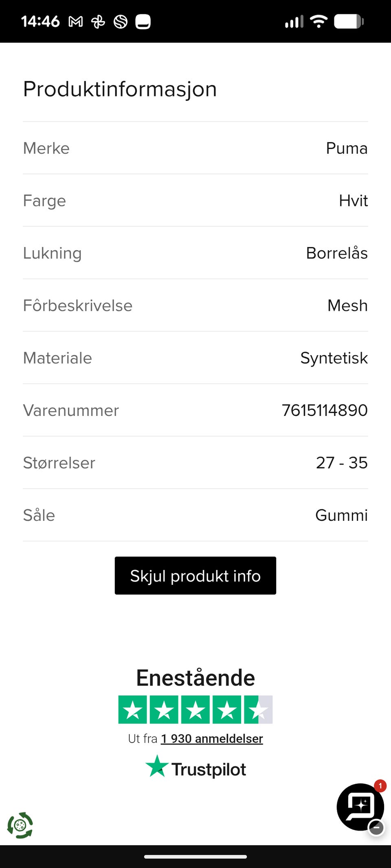Tap the red chat notification badge

380,786
